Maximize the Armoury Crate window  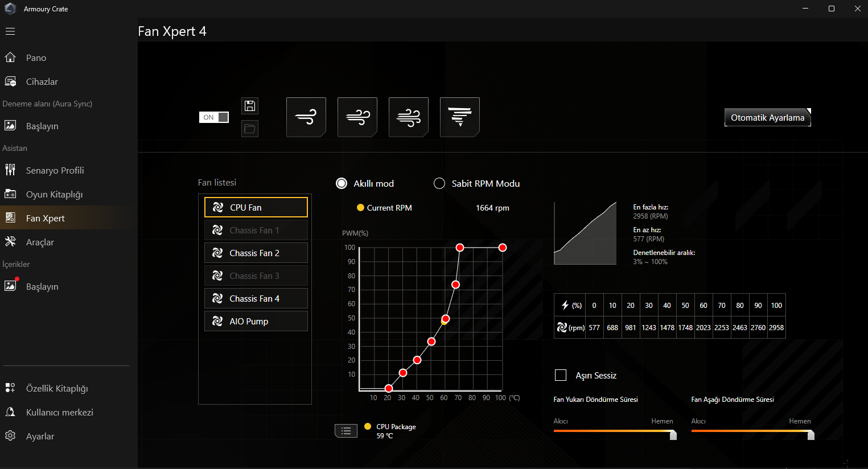click(x=832, y=9)
